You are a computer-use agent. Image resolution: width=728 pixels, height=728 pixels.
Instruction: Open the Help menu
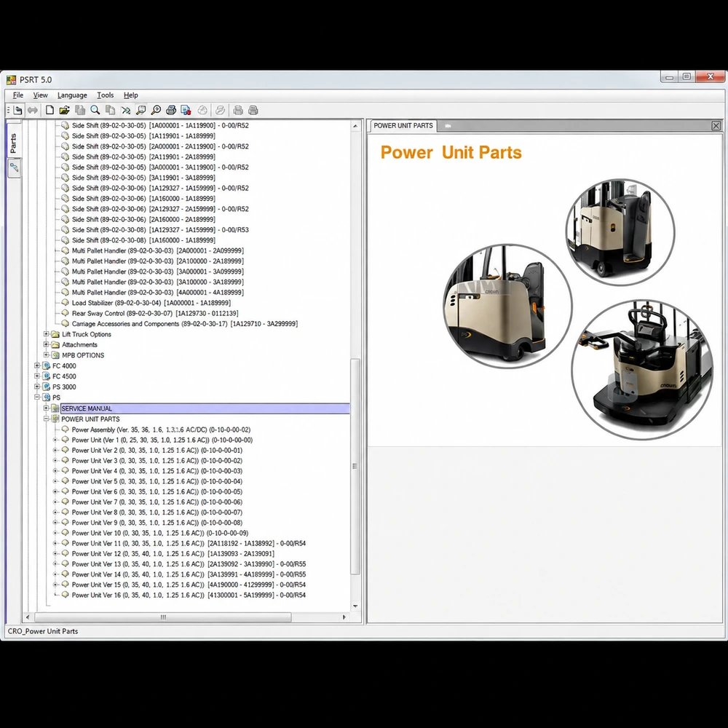[x=131, y=95]
